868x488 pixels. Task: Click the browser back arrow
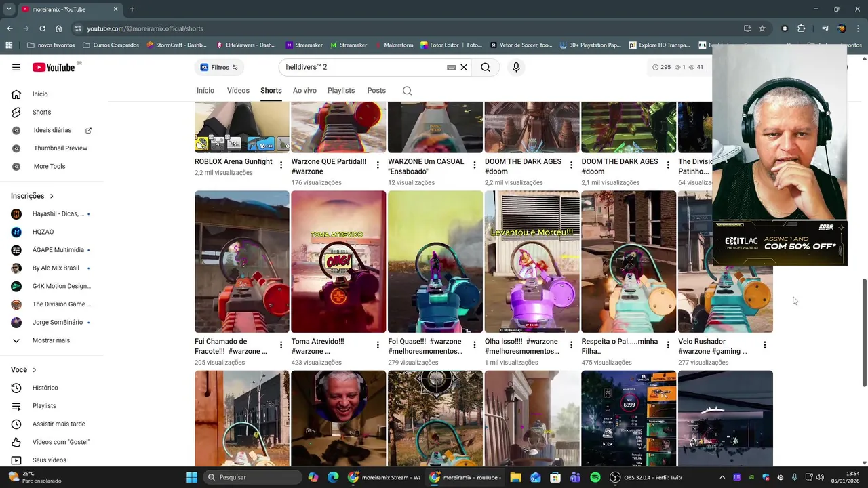click(9, 28)
